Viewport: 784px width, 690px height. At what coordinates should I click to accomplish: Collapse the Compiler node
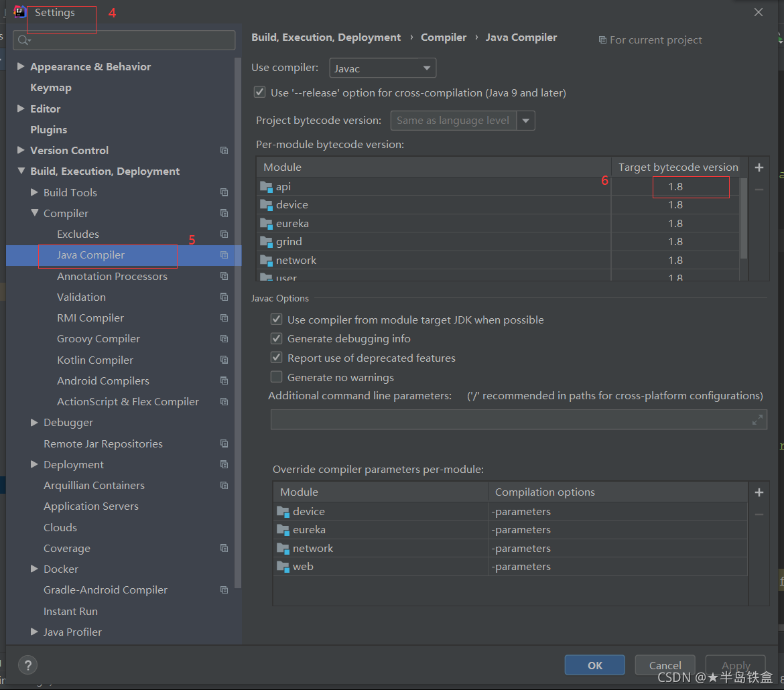tap(34, 212)
